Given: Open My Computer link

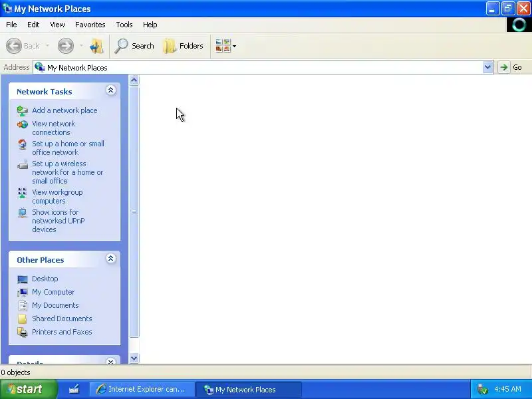Looking at the screenshot, I should point(53,292).
